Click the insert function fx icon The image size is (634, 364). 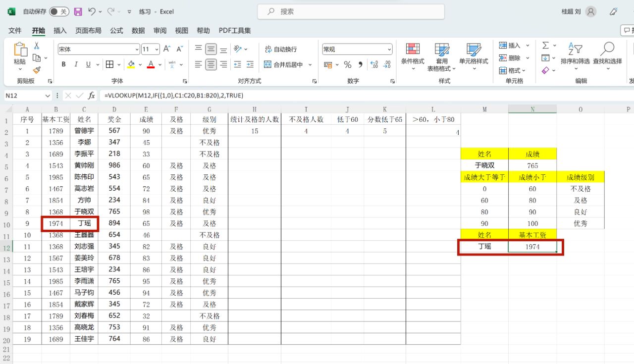[92, 96]
